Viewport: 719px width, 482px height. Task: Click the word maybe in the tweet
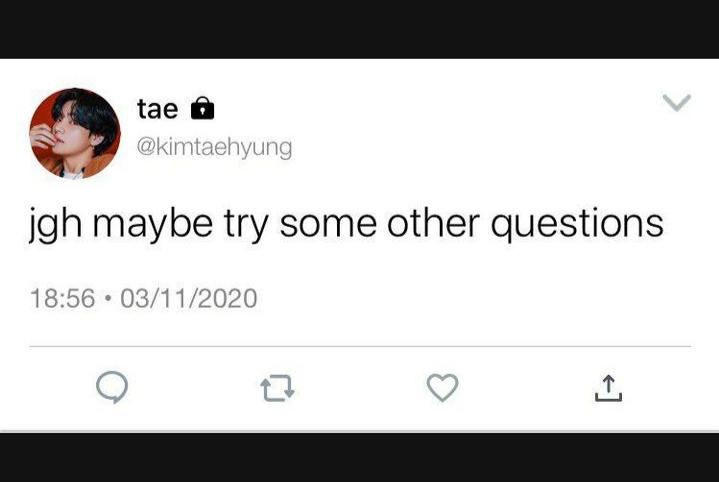[153, 224]
